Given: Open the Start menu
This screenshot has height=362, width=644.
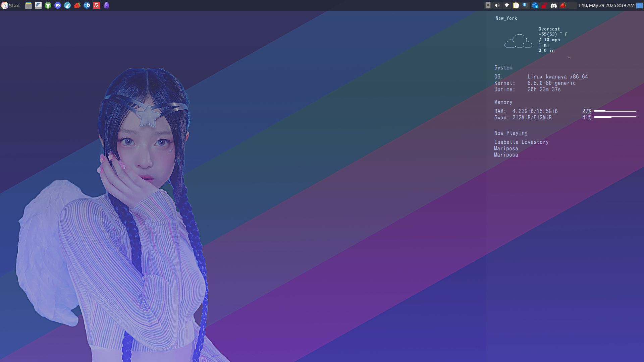Looking at the screenshot, I should 11,5.
